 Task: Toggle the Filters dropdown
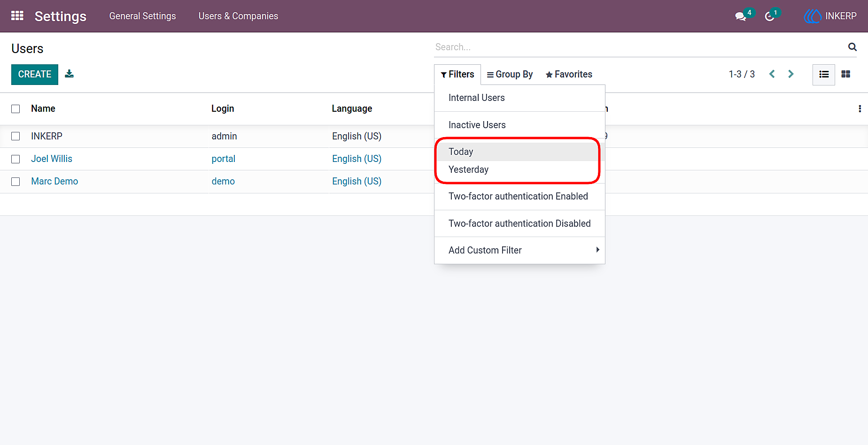(x=457, y=74)
